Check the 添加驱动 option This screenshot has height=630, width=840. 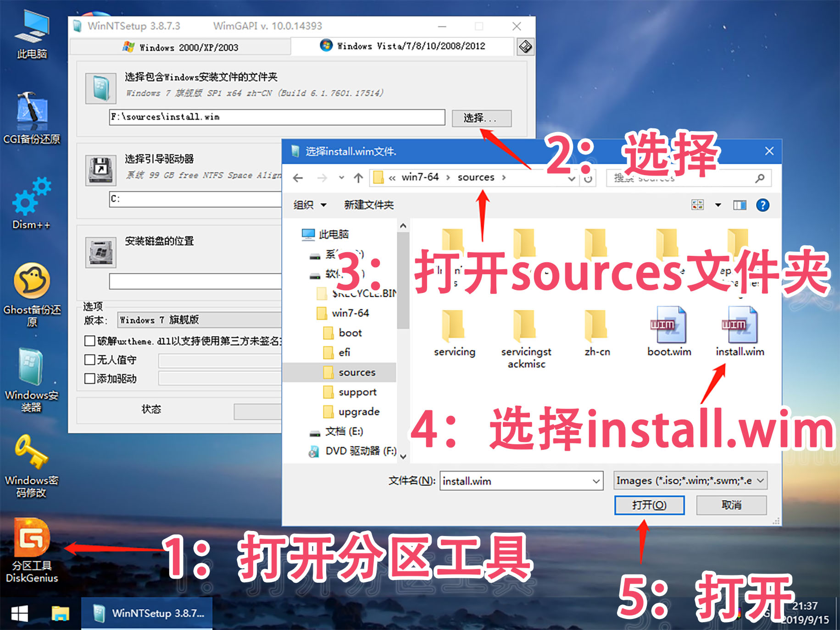pyautogui.click(x=90, y=378)
